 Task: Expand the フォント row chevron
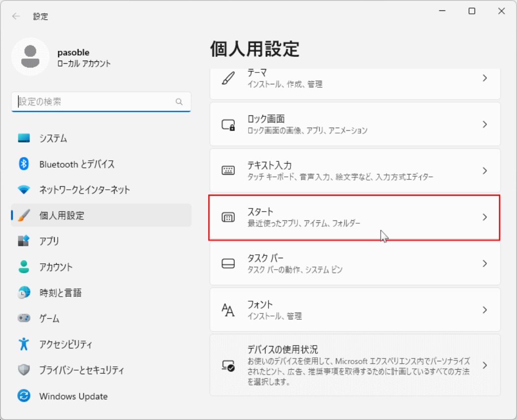tap(484, 310)
